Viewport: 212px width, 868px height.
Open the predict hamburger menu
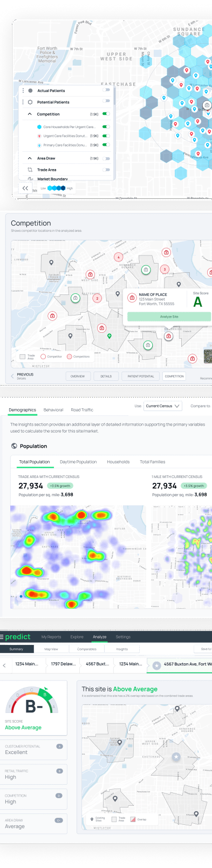[x=2, y=637]
